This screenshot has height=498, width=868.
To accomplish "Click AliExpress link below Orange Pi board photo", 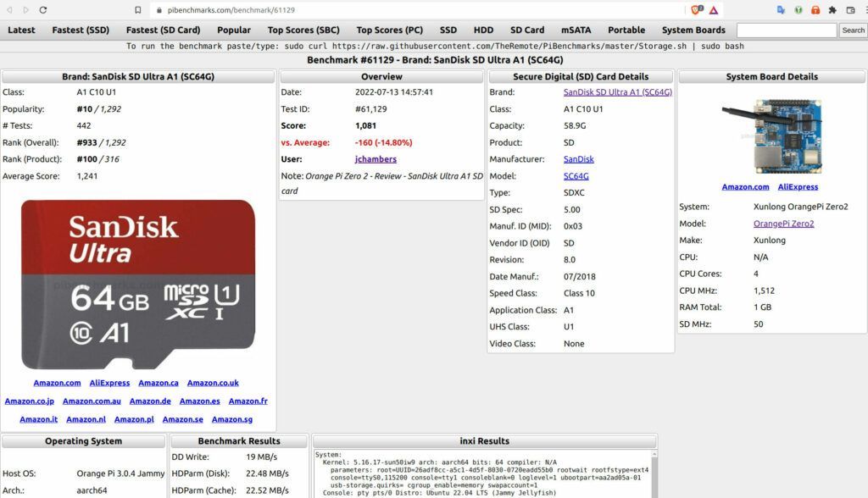I will coord(798,187).
